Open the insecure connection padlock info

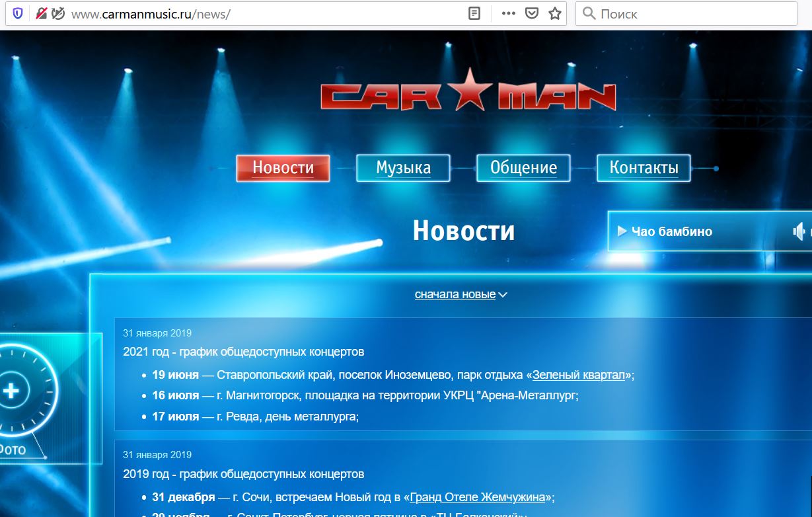41,13
